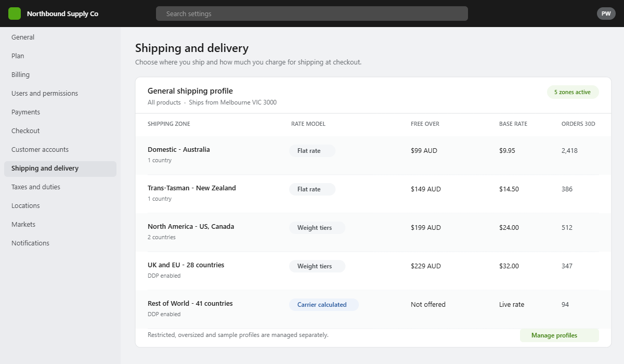Select Shipping and delivery in sidebar
This screenshot has height=364, width=624.
(x=60, y=168)
